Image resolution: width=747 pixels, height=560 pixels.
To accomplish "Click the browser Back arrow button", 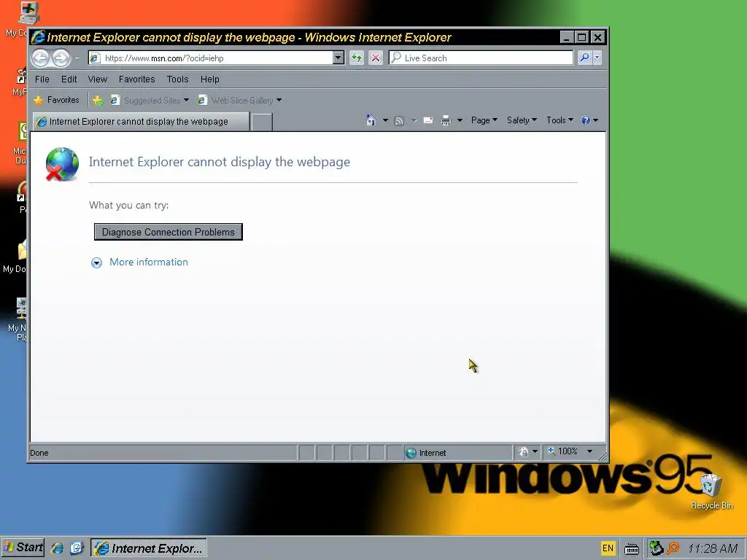I will click(x=41, y=58).
